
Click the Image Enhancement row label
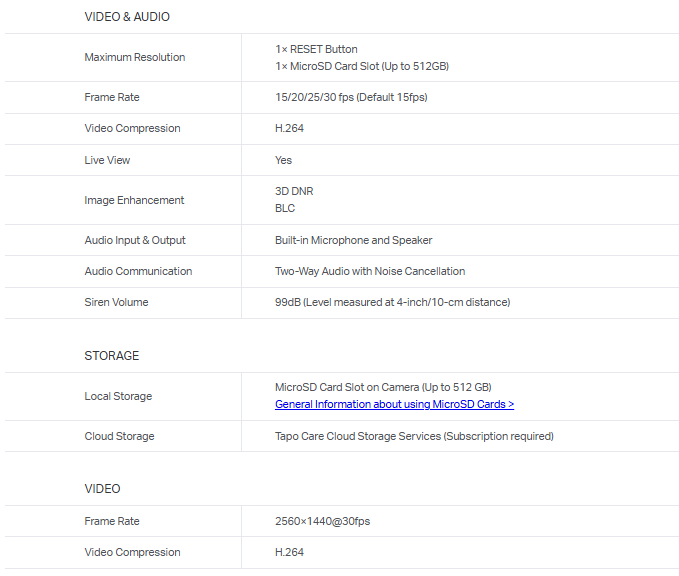(x=134, y=200)
